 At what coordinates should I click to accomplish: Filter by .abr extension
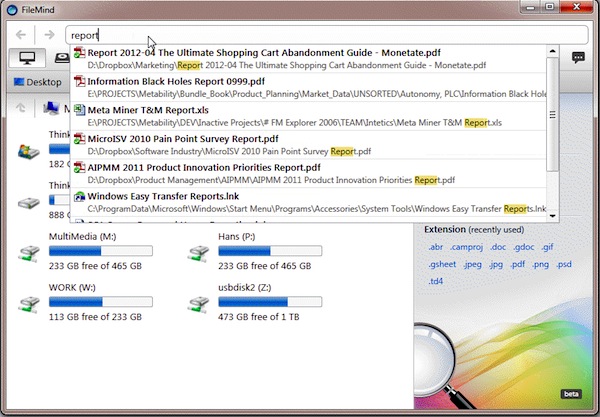coord(435,247)
